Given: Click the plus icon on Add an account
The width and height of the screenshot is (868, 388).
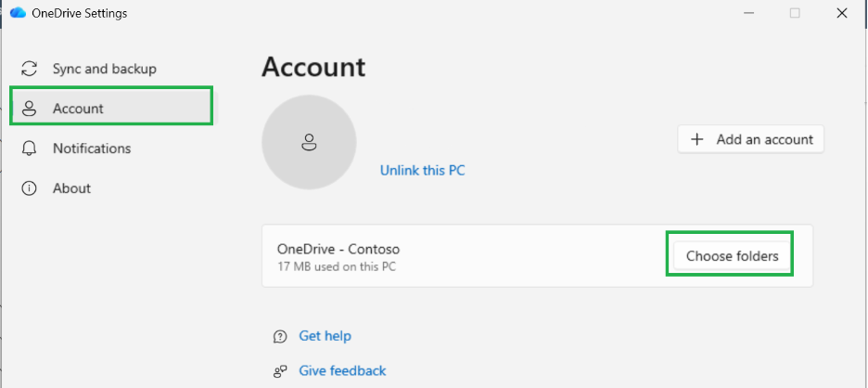Looking at the screenshot, I should pyautogui.click(x=697, y=139).
